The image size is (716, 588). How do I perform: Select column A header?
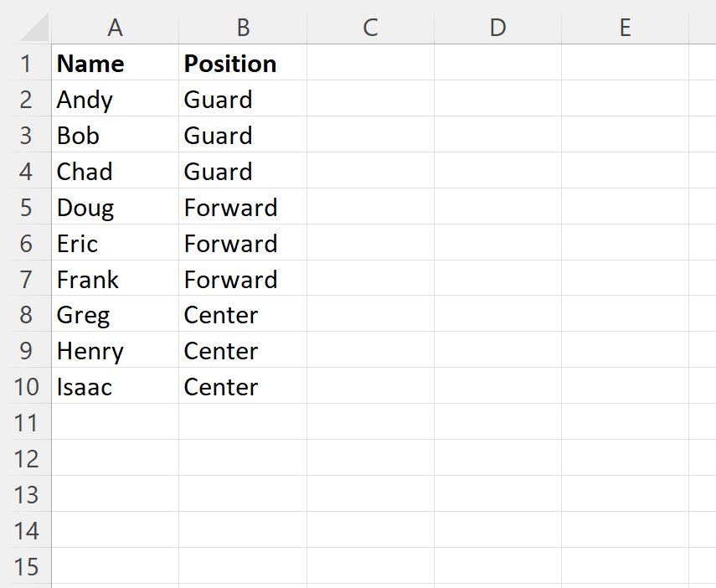click(x=116, y=28)
